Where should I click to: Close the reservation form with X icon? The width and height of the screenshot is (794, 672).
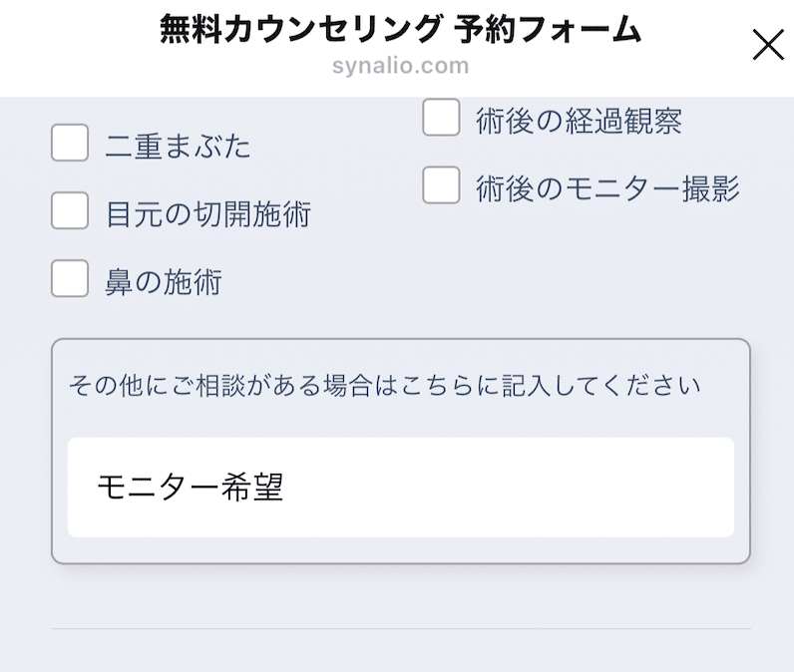pos(767,45)
